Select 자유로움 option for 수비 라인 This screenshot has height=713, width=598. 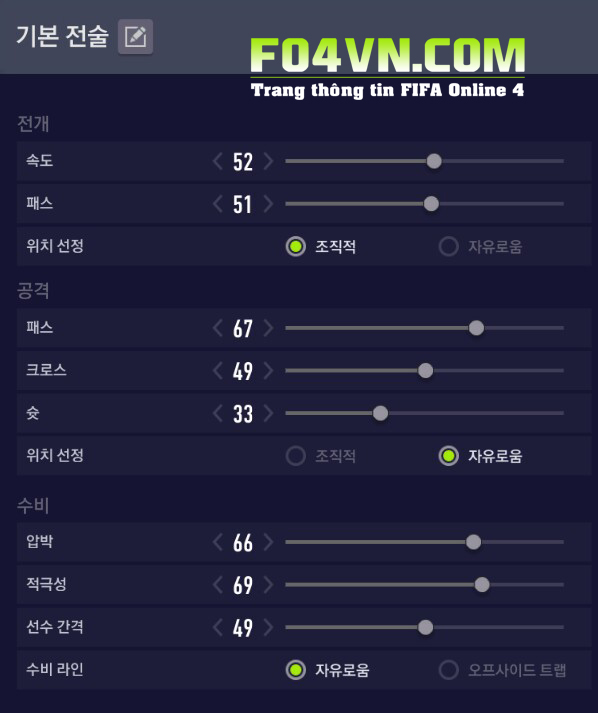pos(327,670)
